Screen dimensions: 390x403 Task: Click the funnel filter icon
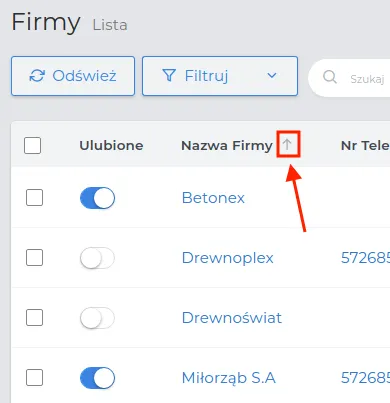[x=169, y=76]
